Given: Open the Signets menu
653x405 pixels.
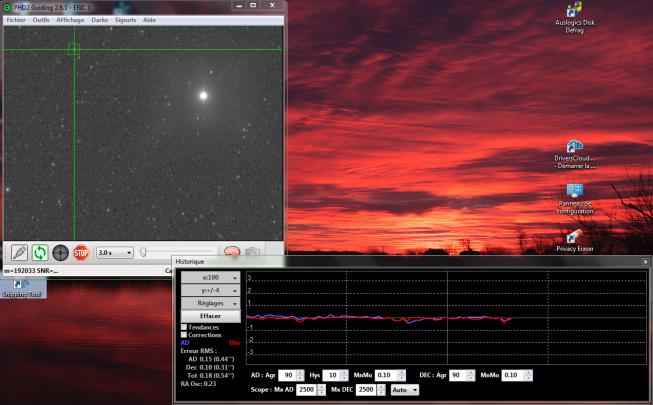Looking at the screenshot, I should click(x=125, y=20).
